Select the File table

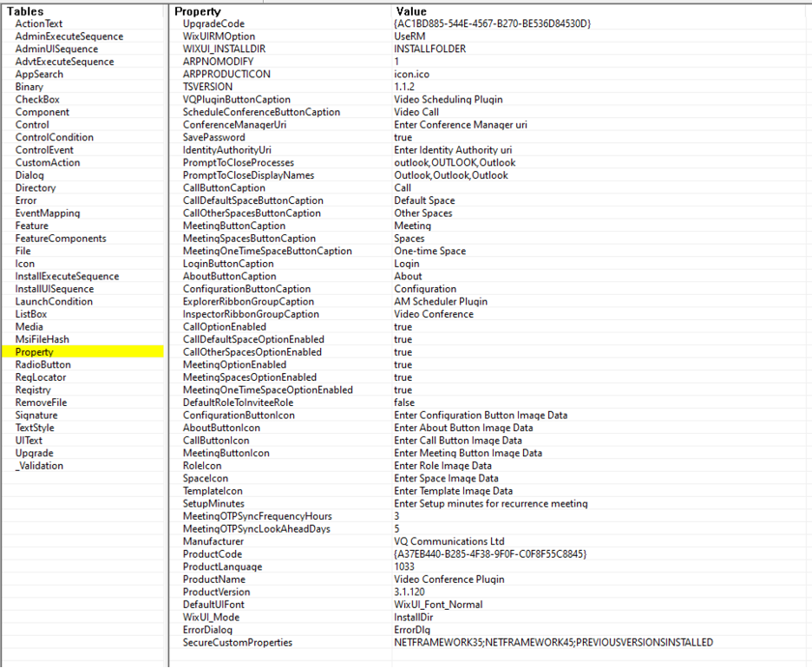[x=23, y=251]
